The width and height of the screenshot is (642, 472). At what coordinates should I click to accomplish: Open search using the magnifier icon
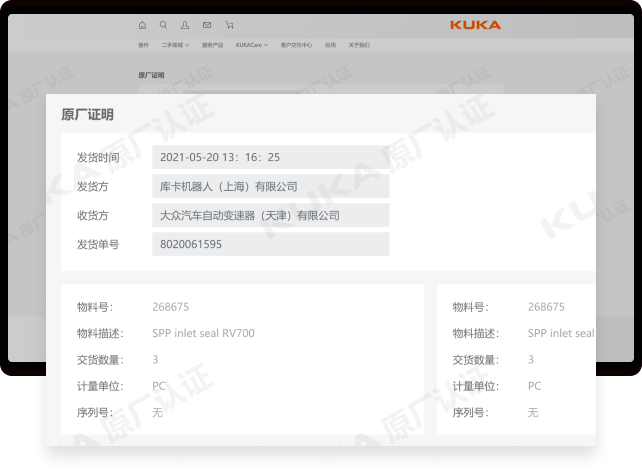click(x=163, y=25)
